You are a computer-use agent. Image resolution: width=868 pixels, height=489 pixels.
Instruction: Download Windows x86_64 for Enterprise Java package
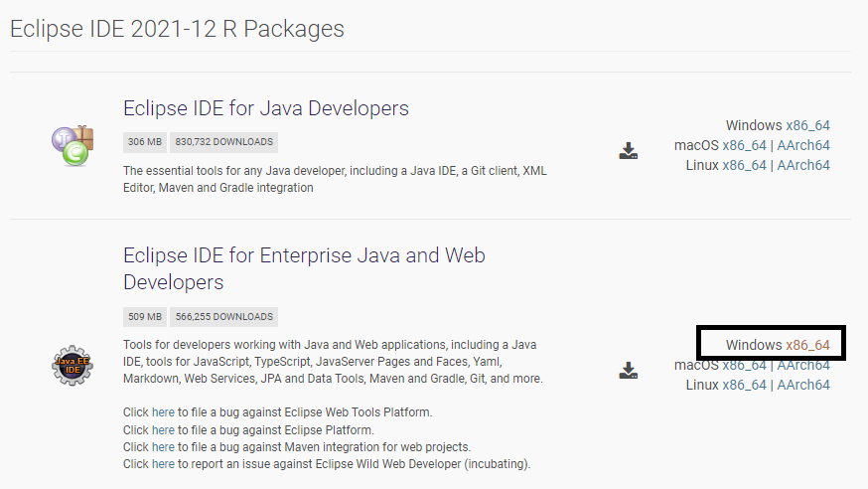(x=807, y=345)
